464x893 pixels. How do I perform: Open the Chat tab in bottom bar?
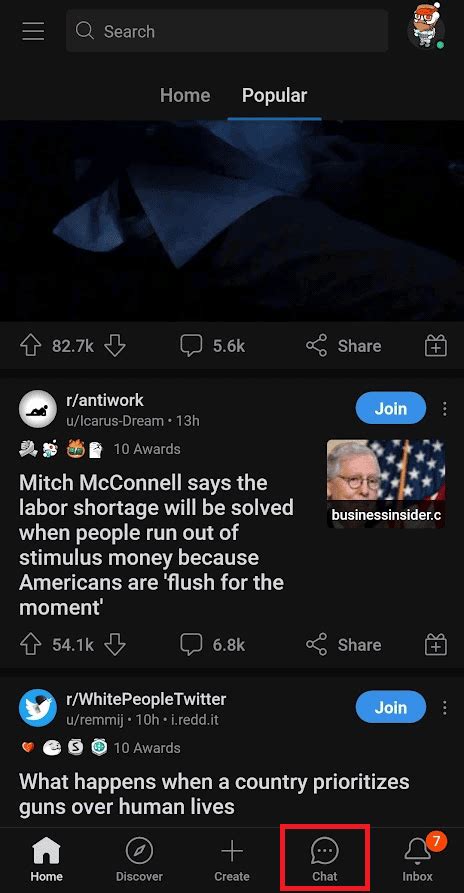325,861
